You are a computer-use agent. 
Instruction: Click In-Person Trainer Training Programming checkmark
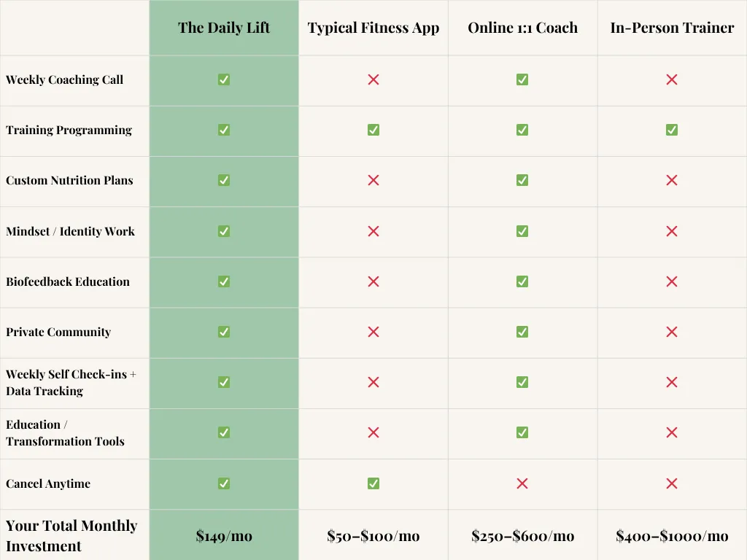672,130
